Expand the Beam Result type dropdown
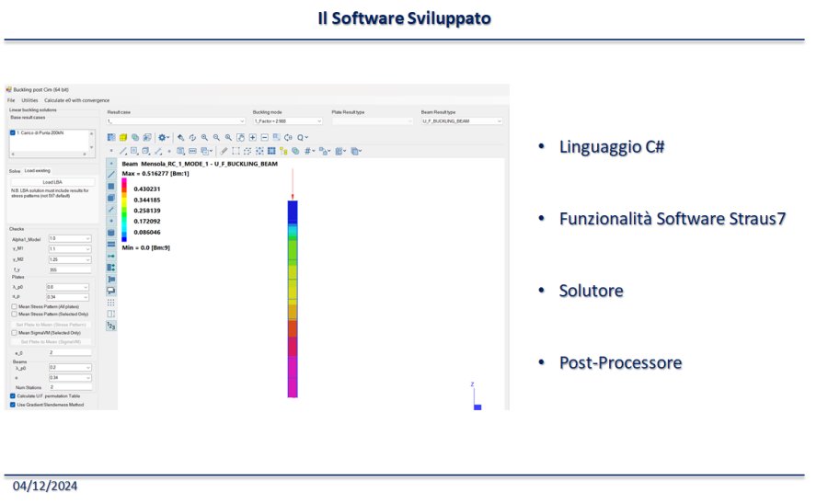828x504 pixels. coord(461,120)
